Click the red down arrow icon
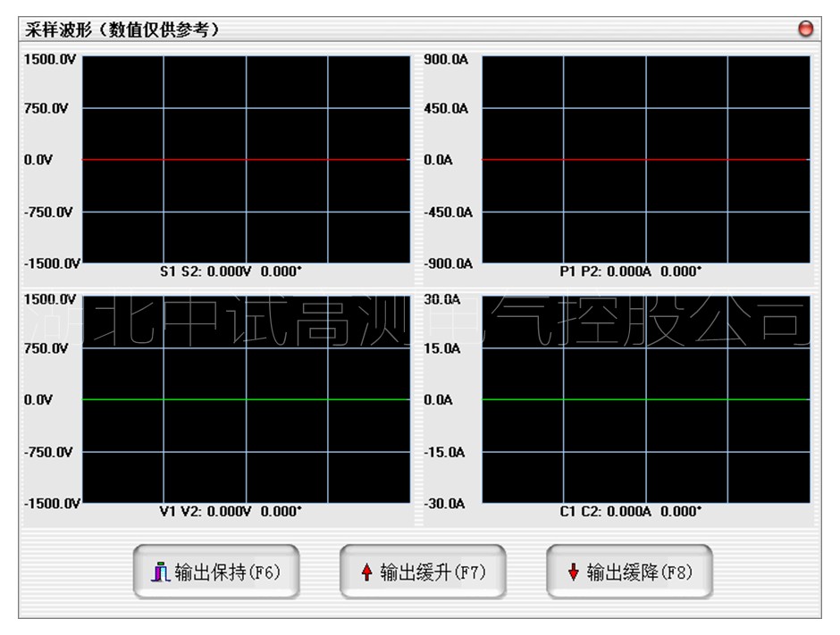The image size is (840, 635). [573, 573]
